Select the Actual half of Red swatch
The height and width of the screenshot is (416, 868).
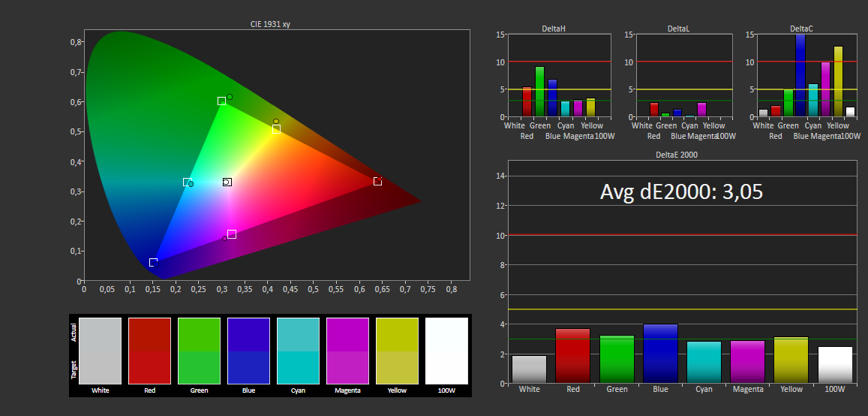click(149, 334)
